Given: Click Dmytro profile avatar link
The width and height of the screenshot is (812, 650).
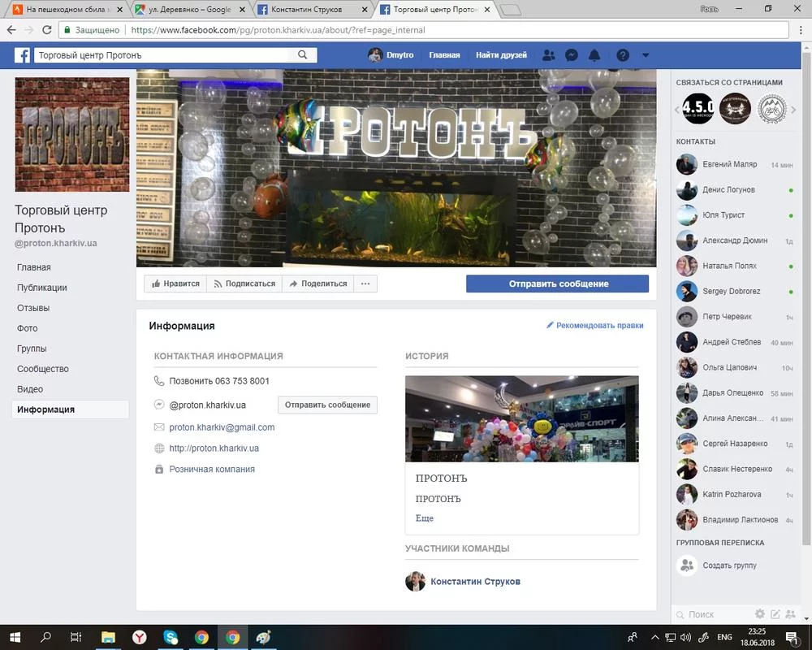Looking at the screenshot, I should click(x=391, y=55).
